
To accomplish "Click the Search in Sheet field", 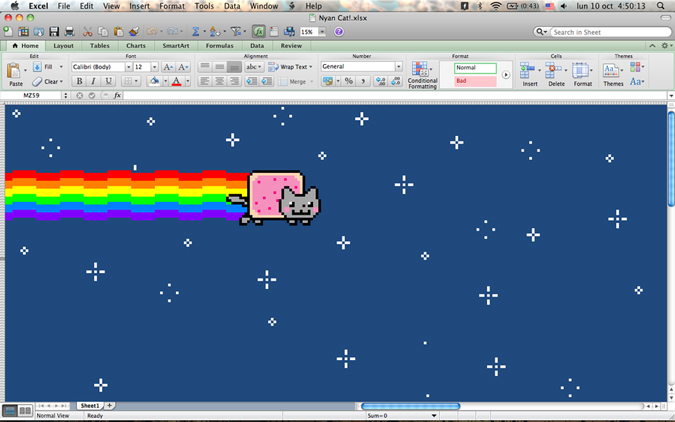I will (x=610, y=32).
